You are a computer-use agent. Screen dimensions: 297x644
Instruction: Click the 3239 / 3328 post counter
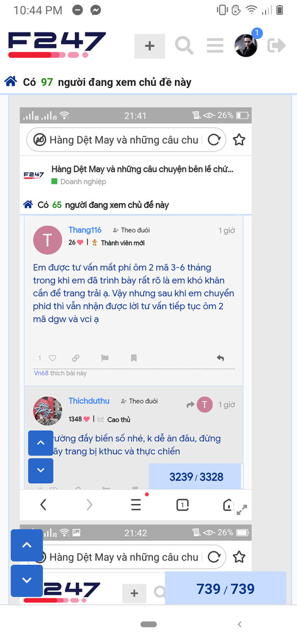pos(196,477)
